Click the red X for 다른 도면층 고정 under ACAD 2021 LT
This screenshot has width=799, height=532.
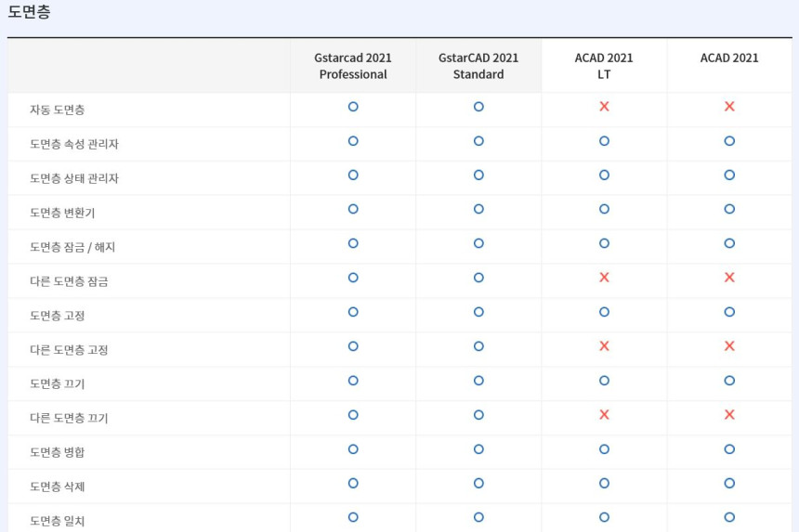[x=604, y=346]
